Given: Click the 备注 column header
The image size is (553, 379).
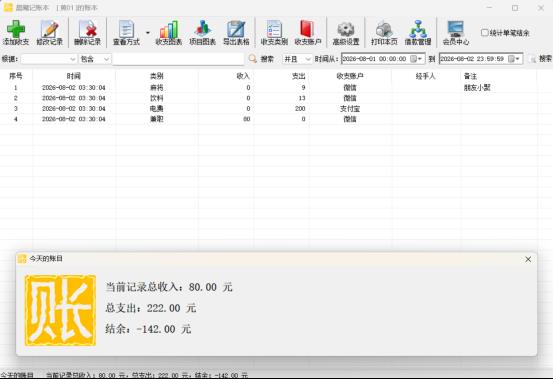Looking at the screenshot, I should tap(470, 76).
